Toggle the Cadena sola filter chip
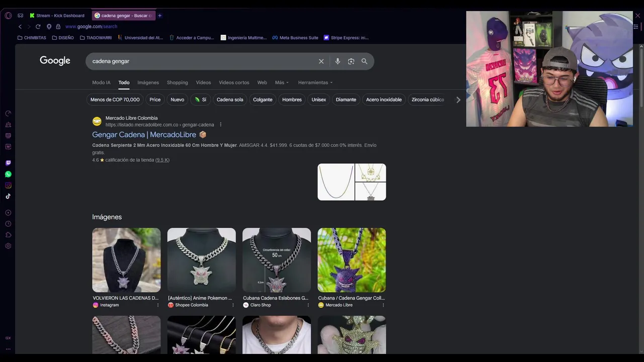The image size is (644, 362). tap(230, 100)
